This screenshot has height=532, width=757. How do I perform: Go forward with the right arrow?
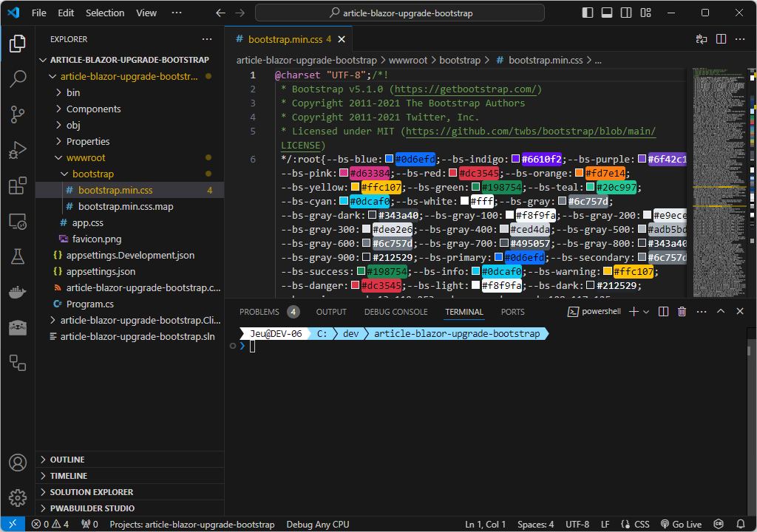click(x=240, y=13)
